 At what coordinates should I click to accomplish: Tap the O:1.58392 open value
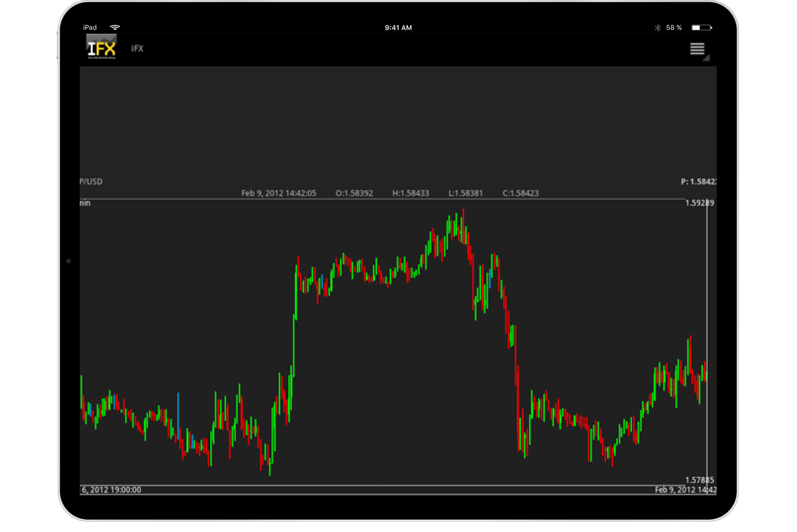tap(354, 193)
